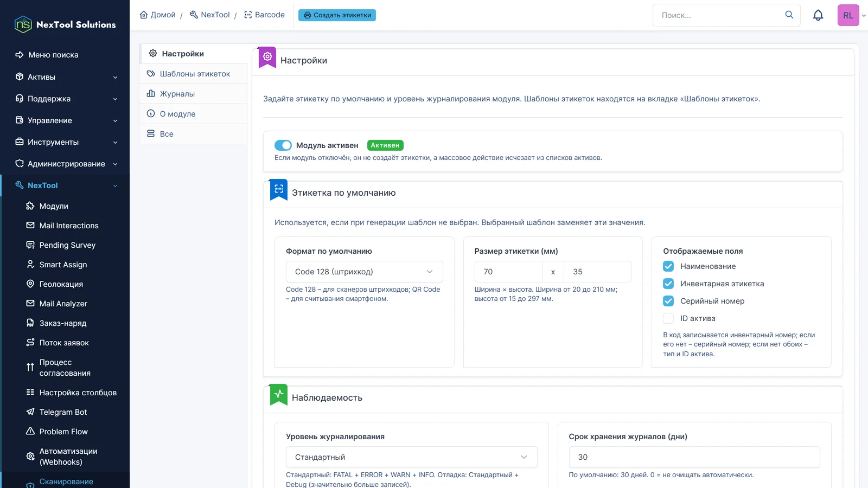Switch to Шаблоны этикеток tab

click(x=193, y=74)
